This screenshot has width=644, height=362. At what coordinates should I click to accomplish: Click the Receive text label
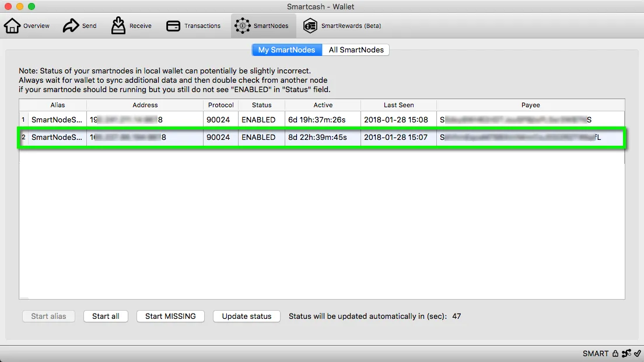(x=141, y=26)
